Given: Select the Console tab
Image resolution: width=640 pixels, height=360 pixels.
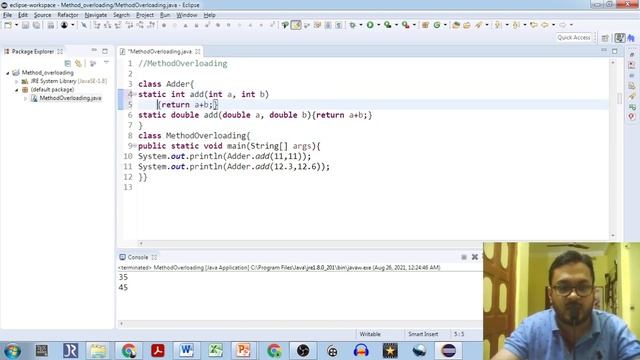Looking at the screenshot, I should click(x=138, y=257).
